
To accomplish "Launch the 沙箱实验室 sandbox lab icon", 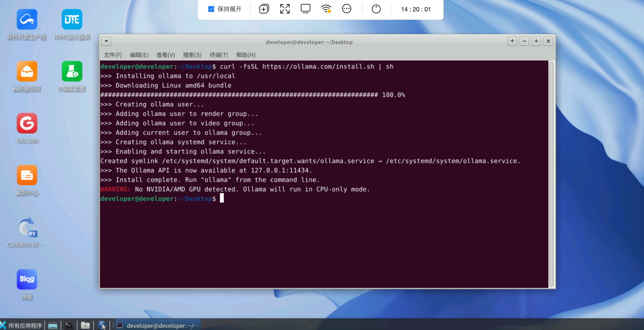I will pos(72,71).
